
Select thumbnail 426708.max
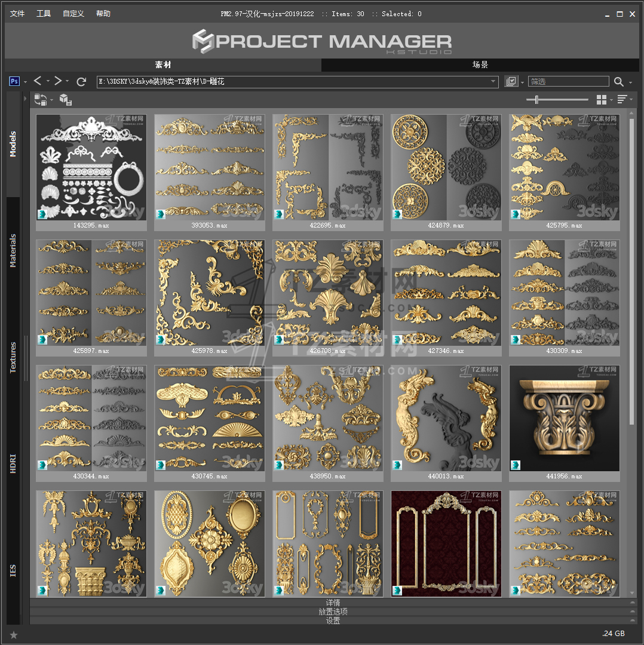[328, 297]
